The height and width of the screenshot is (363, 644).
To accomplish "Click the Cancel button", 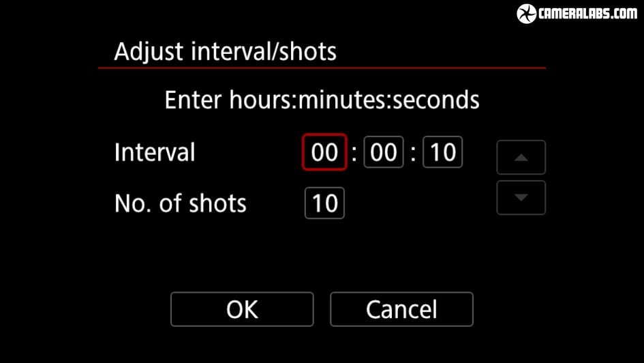I will [x=401, y=309].
